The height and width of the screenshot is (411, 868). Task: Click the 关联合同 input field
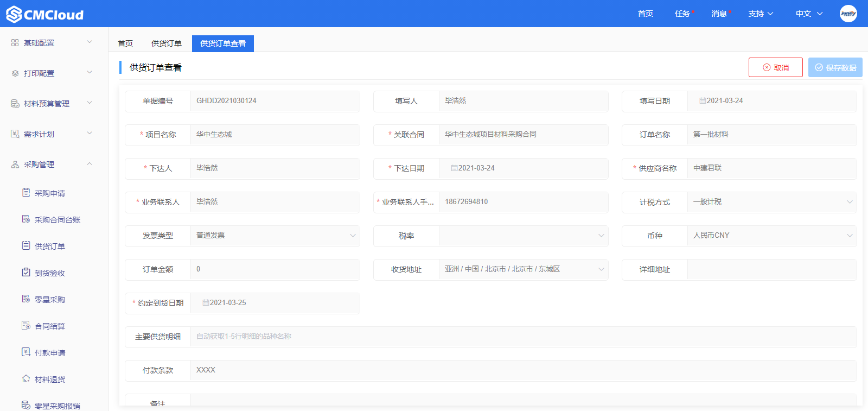tap(524, 135)
